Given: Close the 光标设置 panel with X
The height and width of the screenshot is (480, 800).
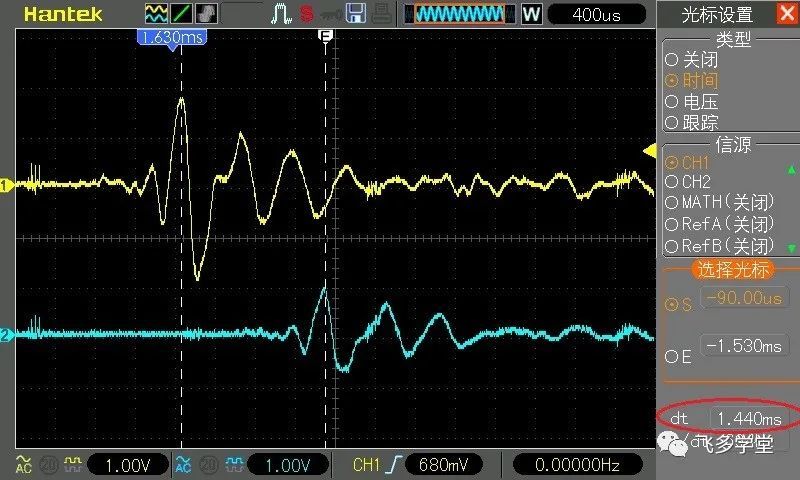Looking at the screenshot, I should click(x=788, y=13).
